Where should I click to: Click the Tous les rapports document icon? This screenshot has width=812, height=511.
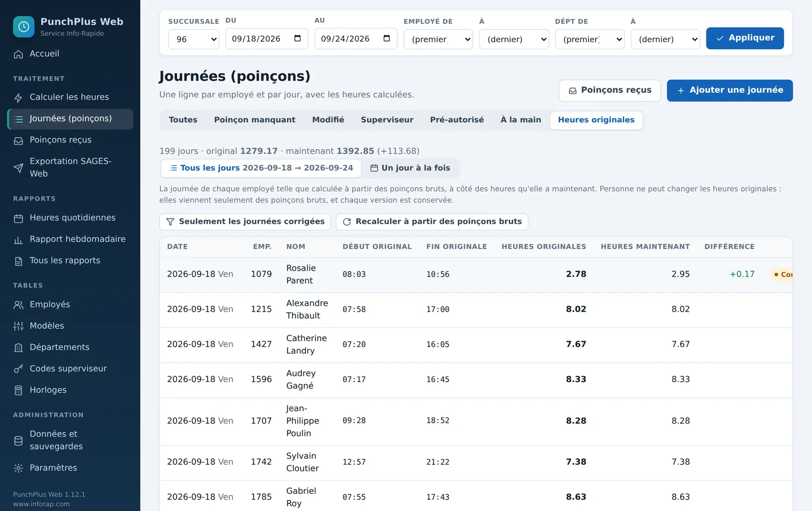pos(18,261)
